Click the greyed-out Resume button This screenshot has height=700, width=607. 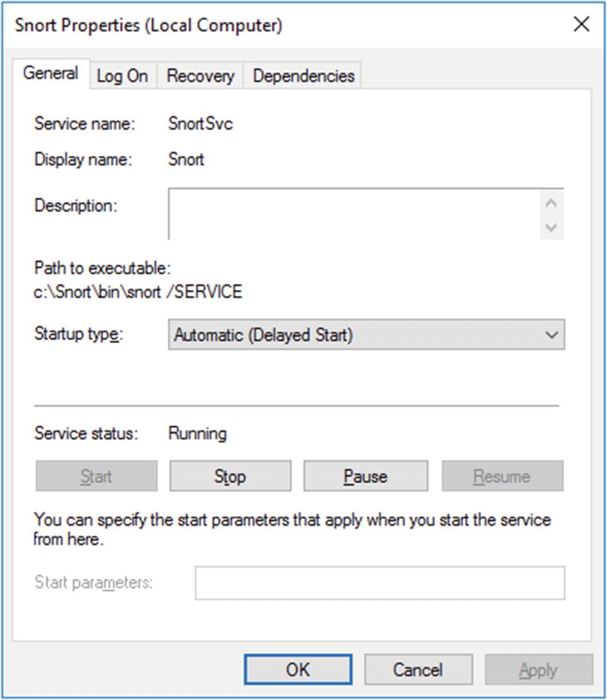[503, 476]
